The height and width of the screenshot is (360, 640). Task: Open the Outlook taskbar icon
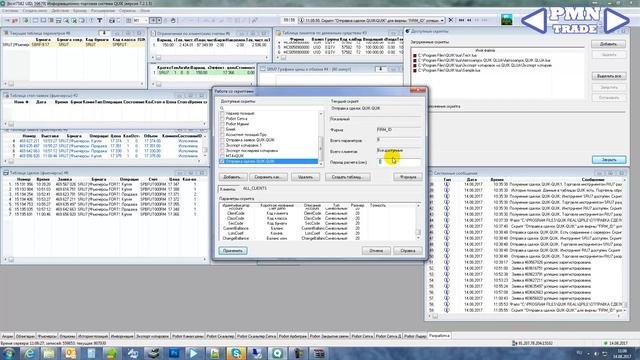[71, 353]
